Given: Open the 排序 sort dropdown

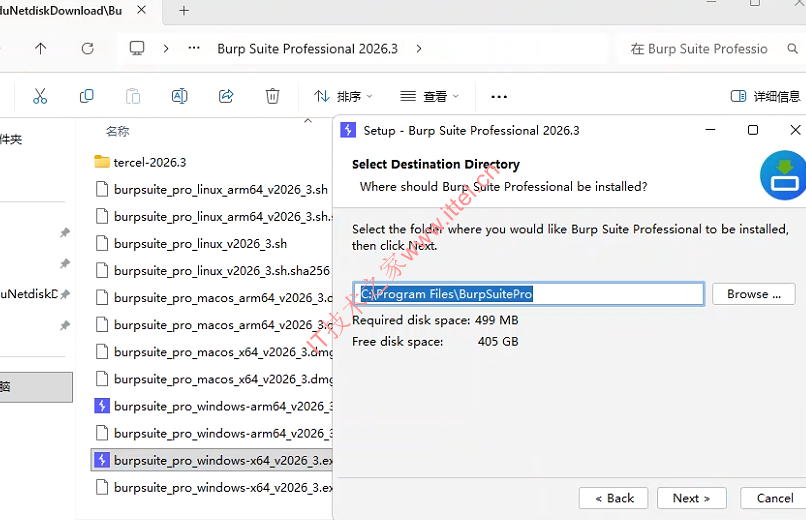Looking at the screenshot, I should [343, 96].
